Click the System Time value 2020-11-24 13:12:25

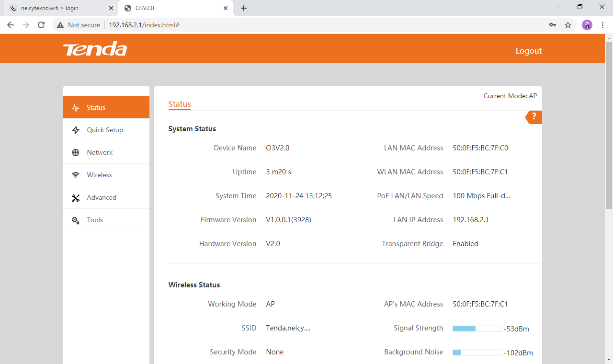click(x=299, y=196)
